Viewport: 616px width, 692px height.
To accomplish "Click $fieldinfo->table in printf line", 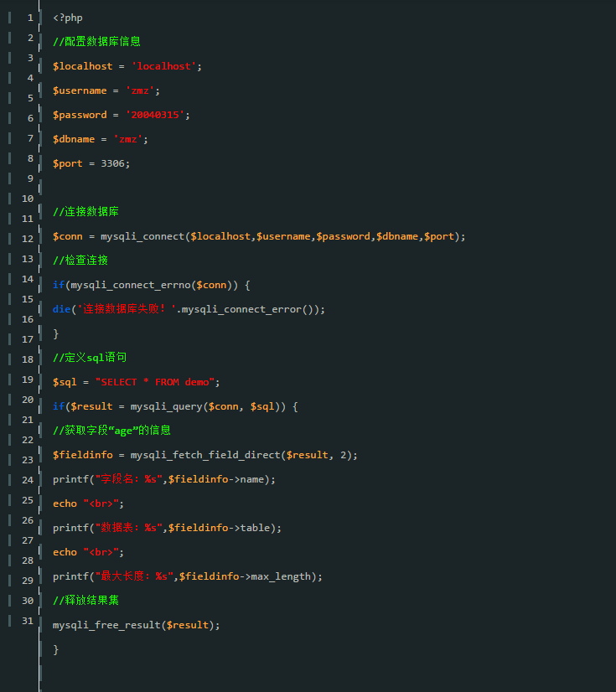I will pos(219,528).
